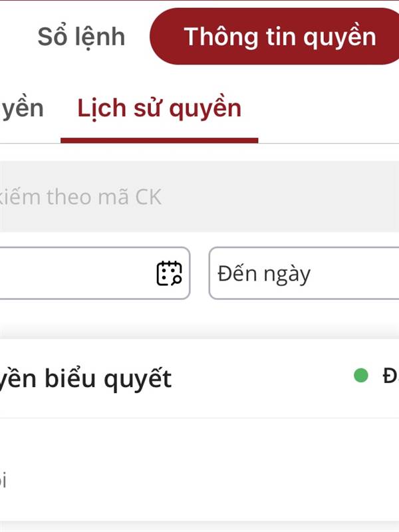Click the start date box left of Đến ngày

pos(94,273)
